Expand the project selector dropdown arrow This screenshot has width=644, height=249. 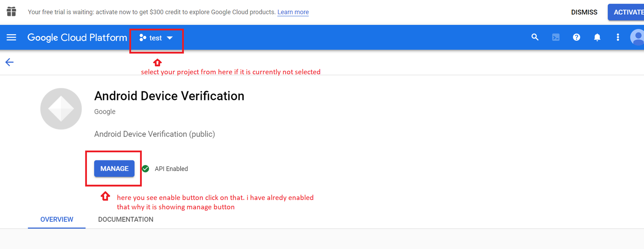170,38
